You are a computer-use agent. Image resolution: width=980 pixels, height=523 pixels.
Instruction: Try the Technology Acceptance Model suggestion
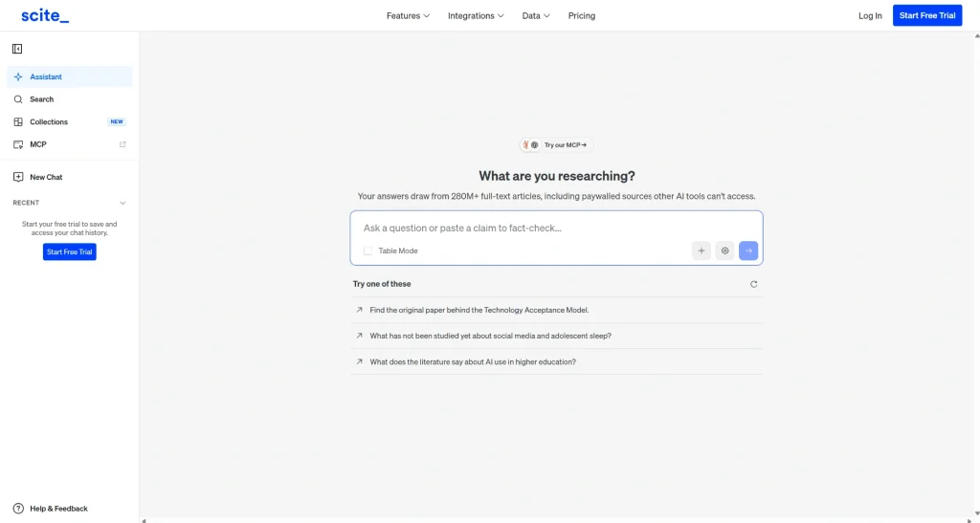click(556, 310)
